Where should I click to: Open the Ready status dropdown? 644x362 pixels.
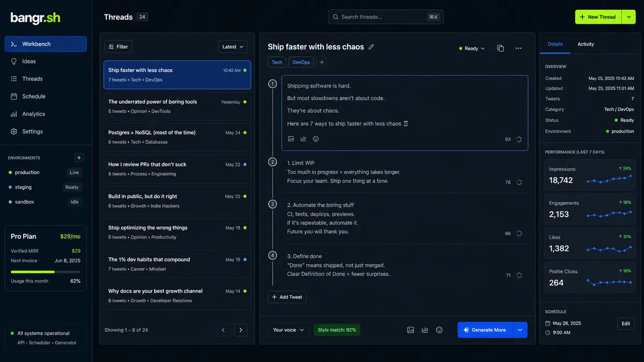[x=472, y=48]
